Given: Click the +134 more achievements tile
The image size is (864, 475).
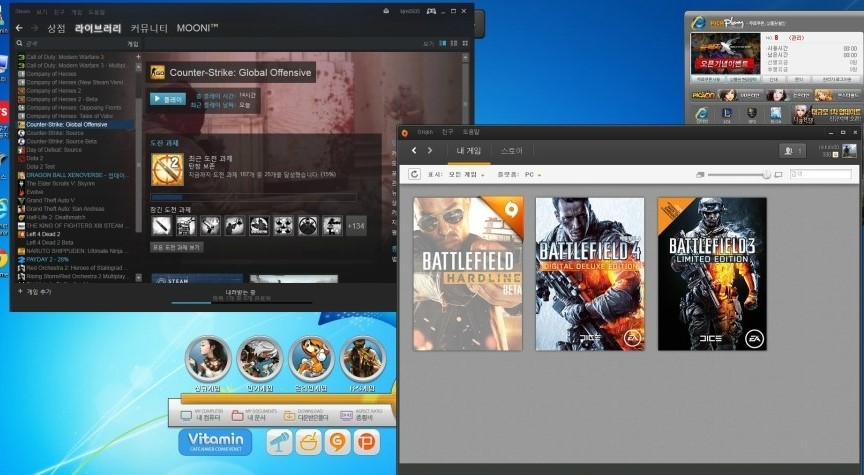Looking at the screenshot, I should point(356,225).
